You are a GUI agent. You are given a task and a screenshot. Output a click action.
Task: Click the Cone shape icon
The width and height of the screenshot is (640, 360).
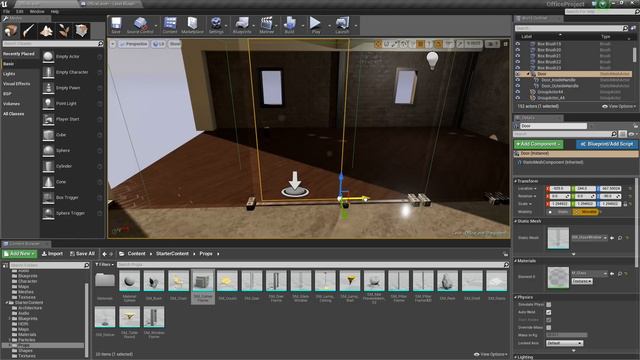point(48,182)
